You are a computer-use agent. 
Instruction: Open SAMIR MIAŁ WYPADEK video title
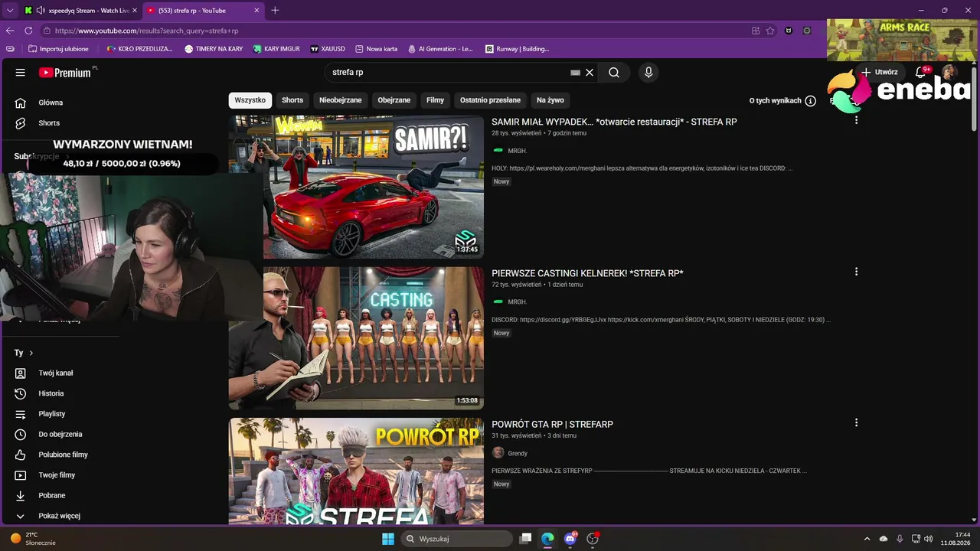click(x=614, y=122)
